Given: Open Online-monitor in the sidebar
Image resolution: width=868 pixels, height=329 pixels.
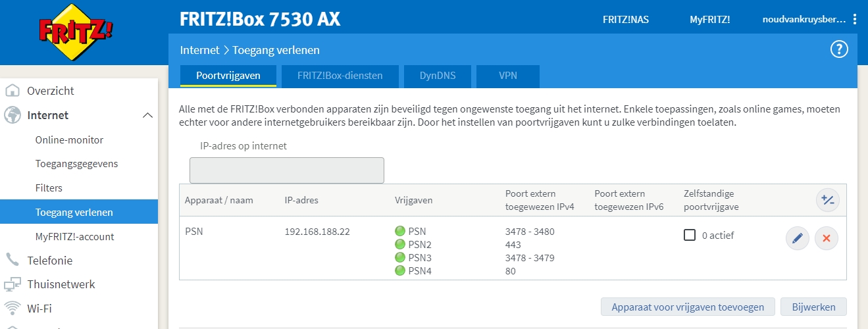Looking at the screenshot, I should [69, 139].
